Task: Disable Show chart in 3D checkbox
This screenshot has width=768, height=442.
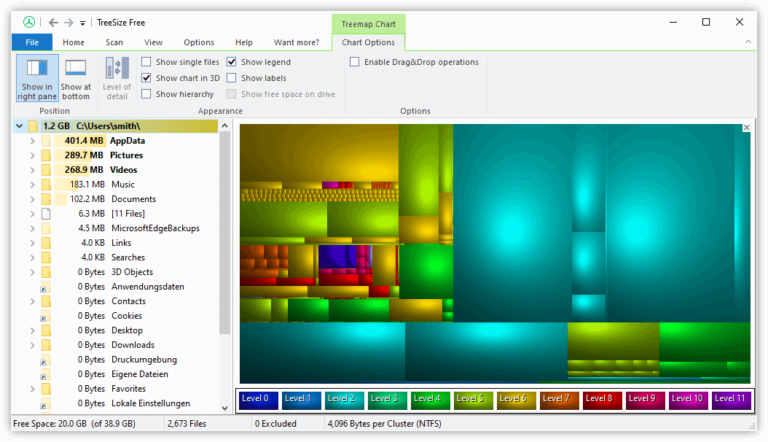Action: (x=146, y=78)
